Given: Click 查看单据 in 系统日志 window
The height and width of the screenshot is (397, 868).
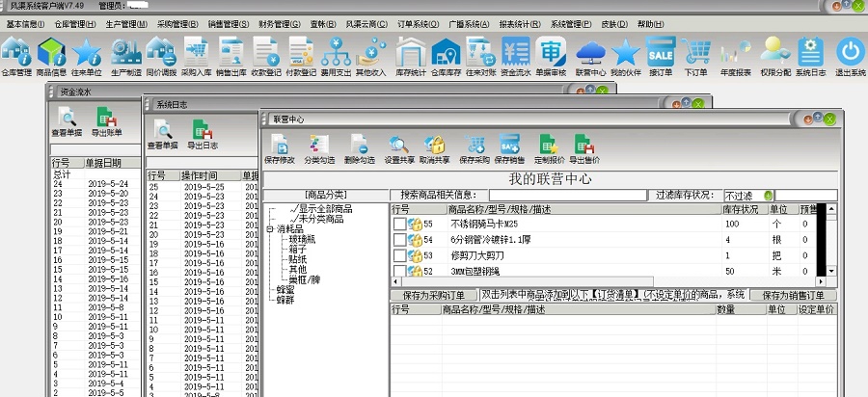Looking at the screenshot, I should [162, 135].
